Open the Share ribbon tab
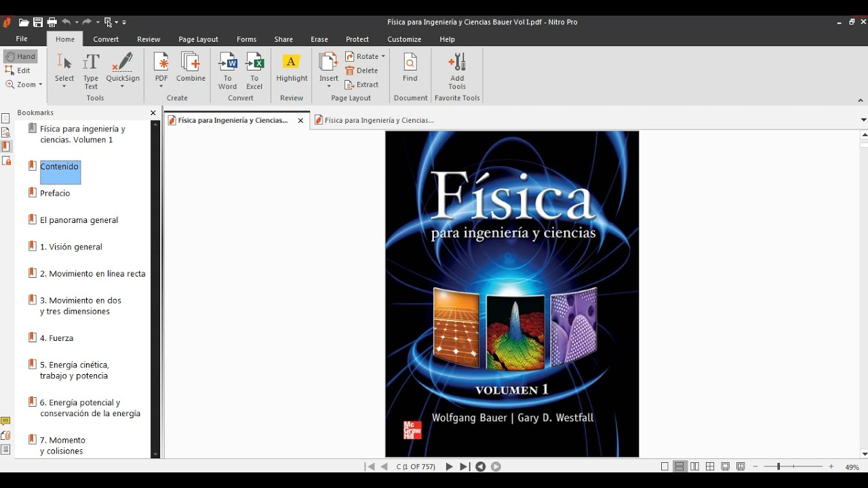The height and width of the screenshot is (488, 868). [283, 39]
